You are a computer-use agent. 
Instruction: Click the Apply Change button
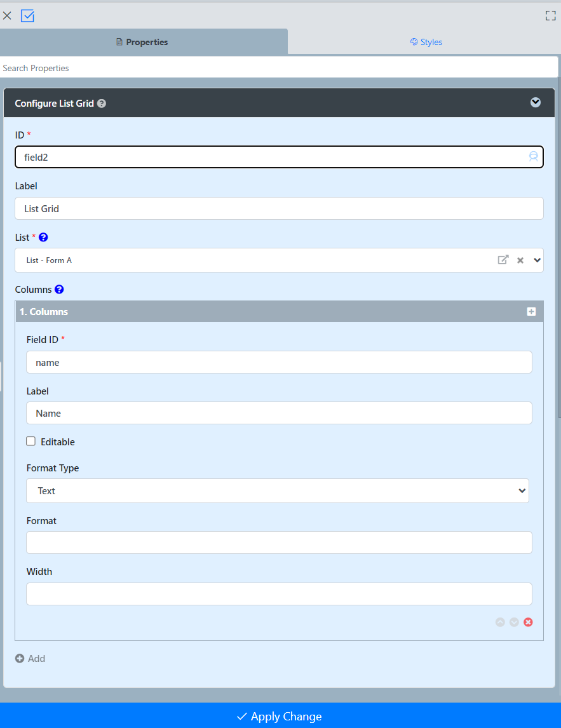tap(280, 717)
